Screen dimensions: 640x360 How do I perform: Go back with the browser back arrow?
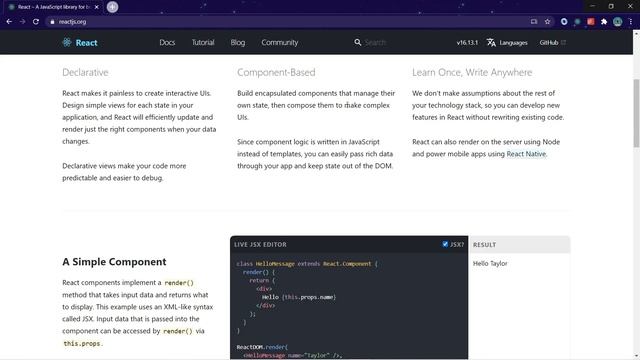9,22
